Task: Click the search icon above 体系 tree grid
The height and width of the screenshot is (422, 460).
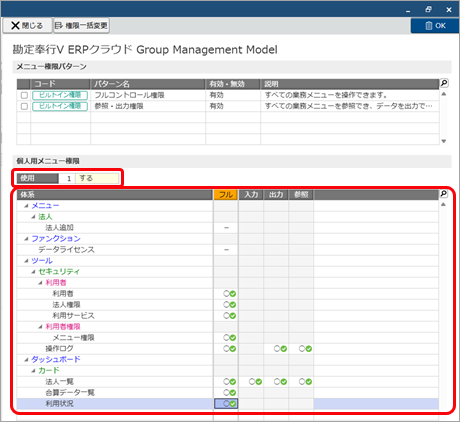Action: pos(444,194)
